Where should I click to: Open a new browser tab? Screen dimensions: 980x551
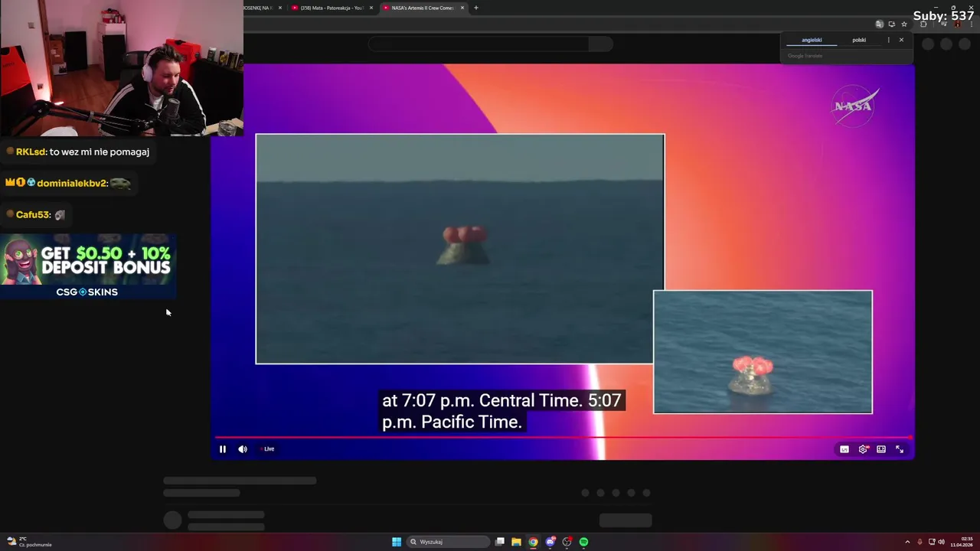[x=476, y=8]
